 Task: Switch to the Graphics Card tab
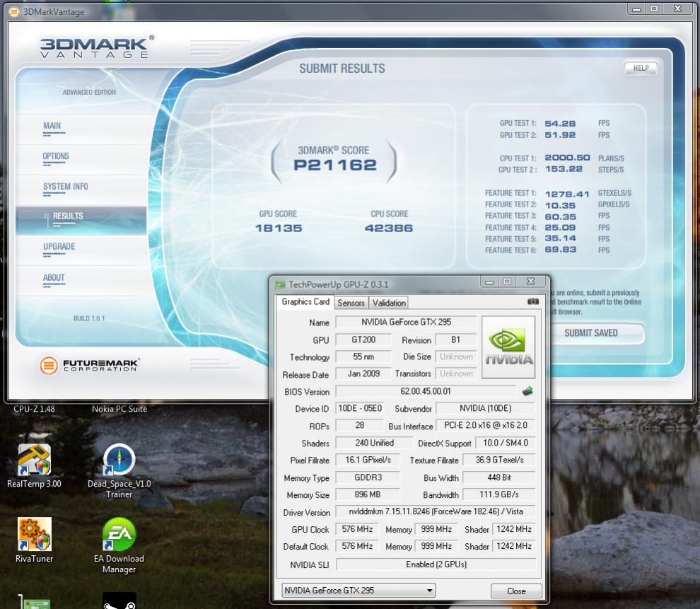point(305,302)
